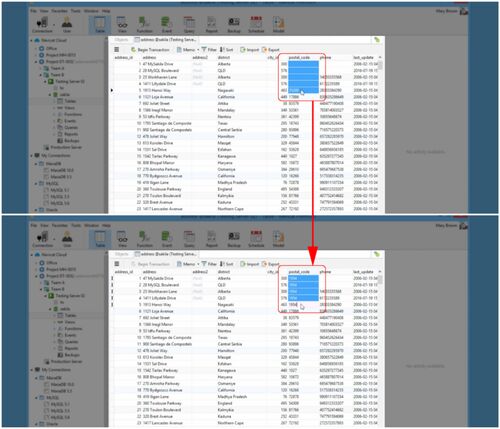The width and height of the screenshot is (500, 429).
Task: Open Favorites menu in upper window
Action: (59, 11)
